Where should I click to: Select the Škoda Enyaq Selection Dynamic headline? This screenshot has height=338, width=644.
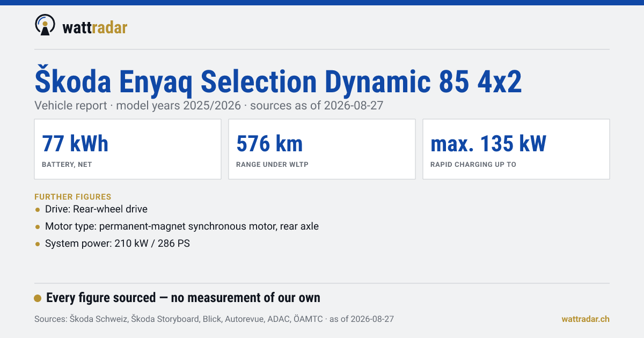(x=278, y=82)
